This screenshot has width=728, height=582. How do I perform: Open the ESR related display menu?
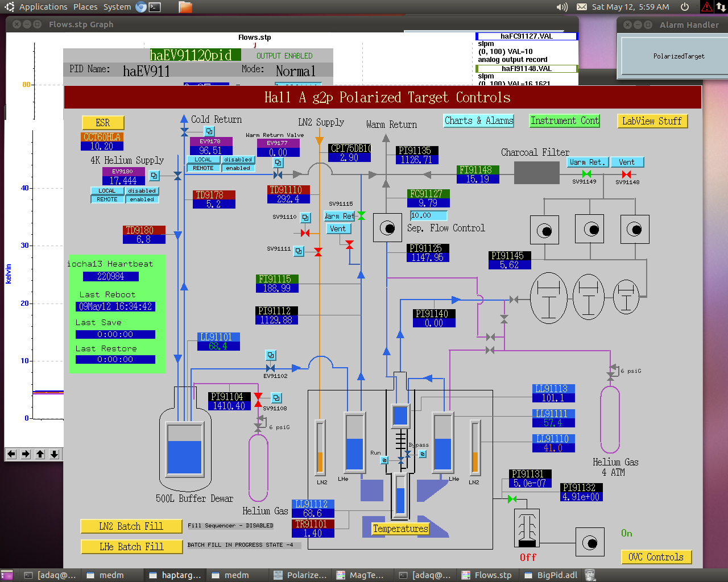tap(103, 123)
